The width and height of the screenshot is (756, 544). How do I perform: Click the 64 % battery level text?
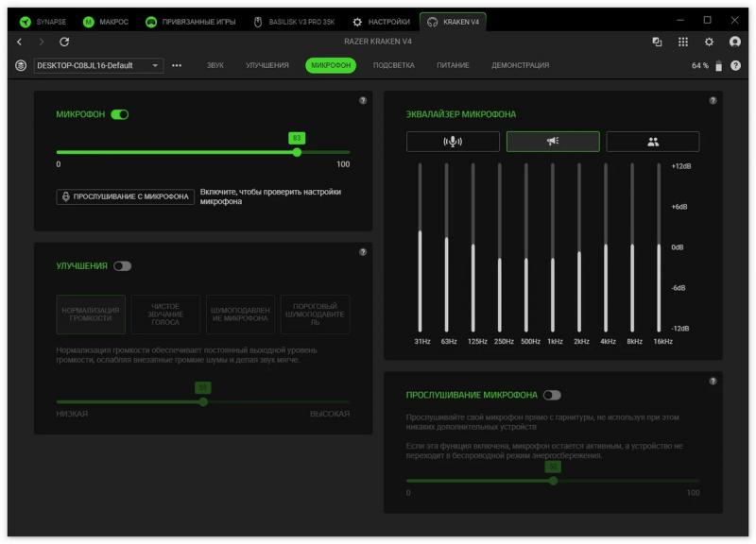(700, 65)
